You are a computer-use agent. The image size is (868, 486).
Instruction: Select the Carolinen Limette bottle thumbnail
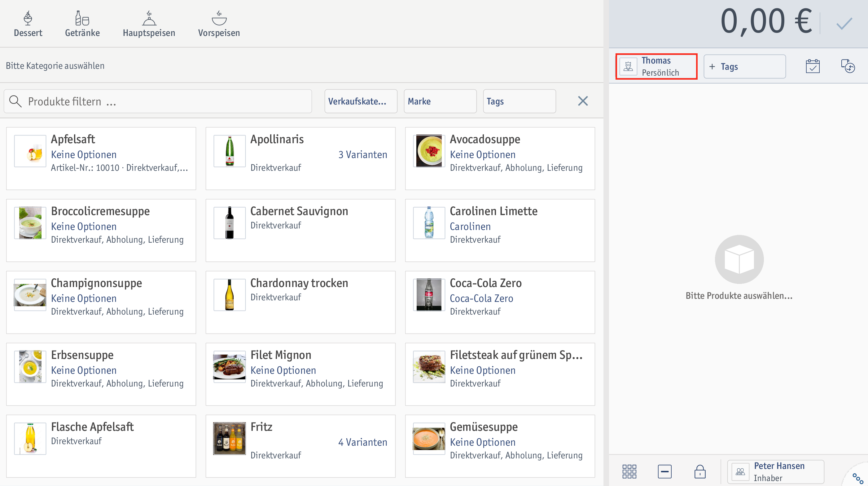pyautogui.click(x=429, y=223)
